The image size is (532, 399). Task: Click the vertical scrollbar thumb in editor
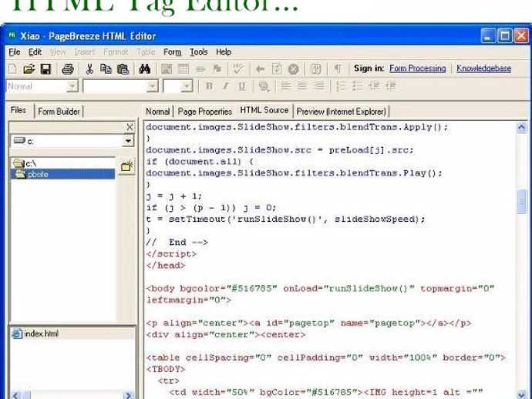point(521,202)
